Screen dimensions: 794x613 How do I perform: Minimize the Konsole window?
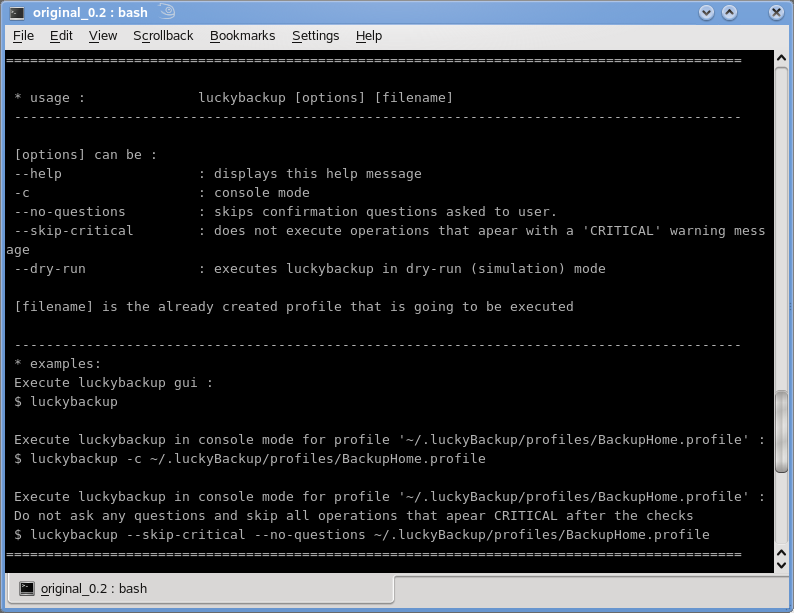pos(706,12)
